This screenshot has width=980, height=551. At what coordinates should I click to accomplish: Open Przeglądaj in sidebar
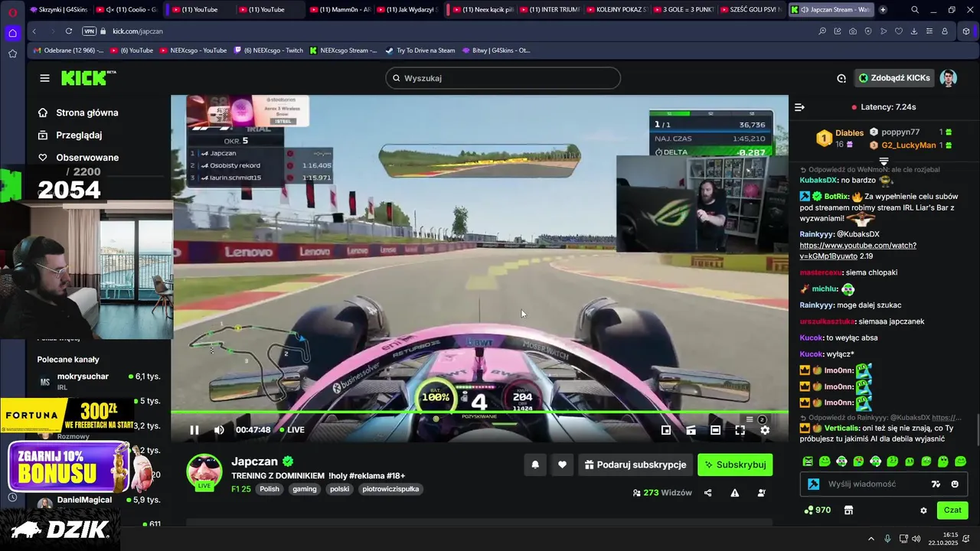[x=70, y=135]
